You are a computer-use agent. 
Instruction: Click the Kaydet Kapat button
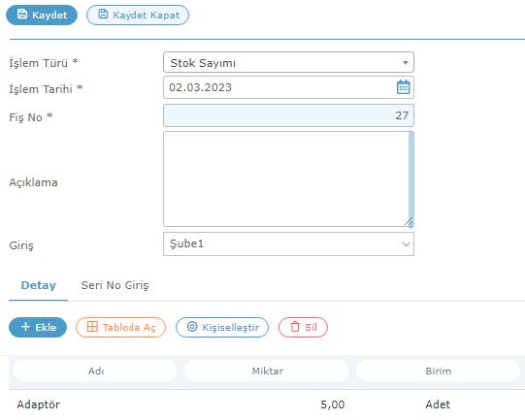[138, 16]
